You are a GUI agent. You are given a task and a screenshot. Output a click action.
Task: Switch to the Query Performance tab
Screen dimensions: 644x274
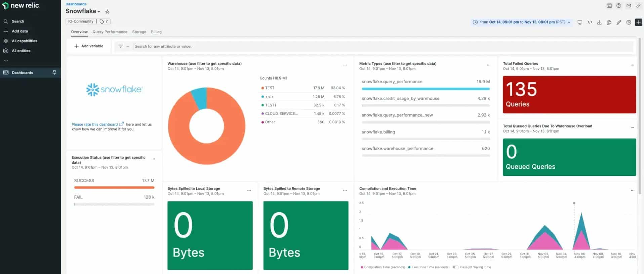110,32
